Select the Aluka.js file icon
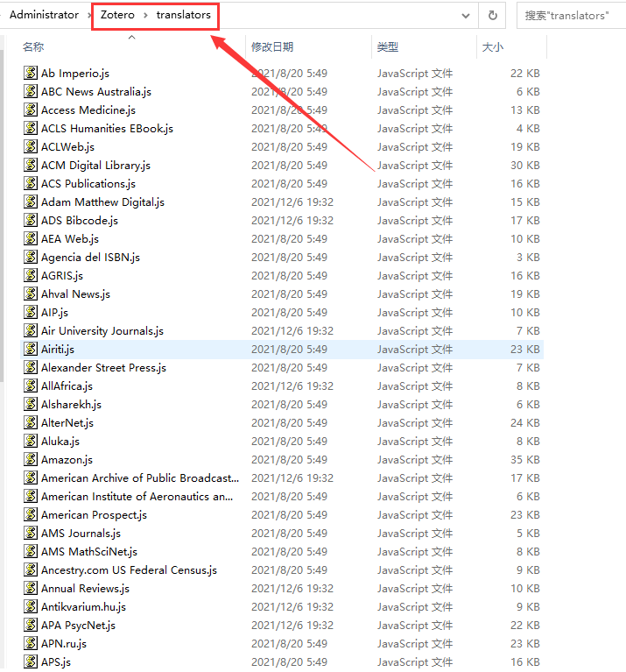 pyautogui.click(x=31, y=442)
